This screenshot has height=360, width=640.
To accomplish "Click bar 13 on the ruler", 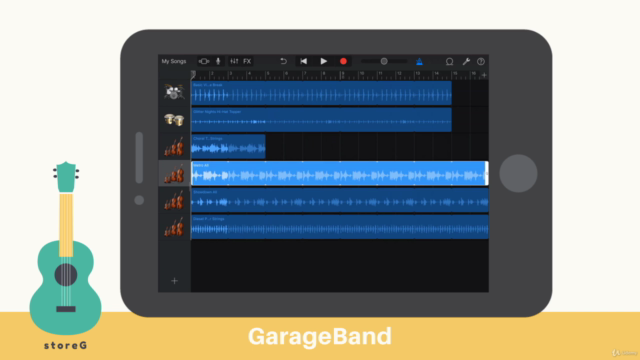I will [417, 75].
